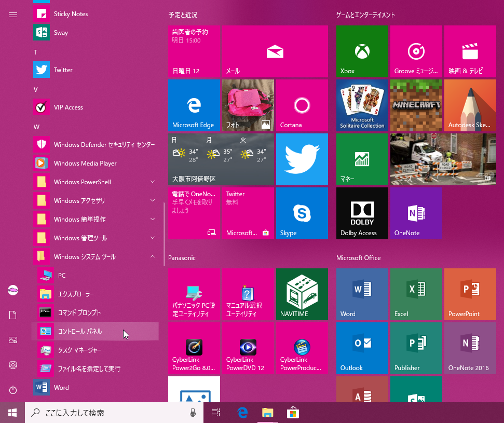This screenshot has height=423, width=504.
Task: Open Settings gear in left rail
Action: 13,365
